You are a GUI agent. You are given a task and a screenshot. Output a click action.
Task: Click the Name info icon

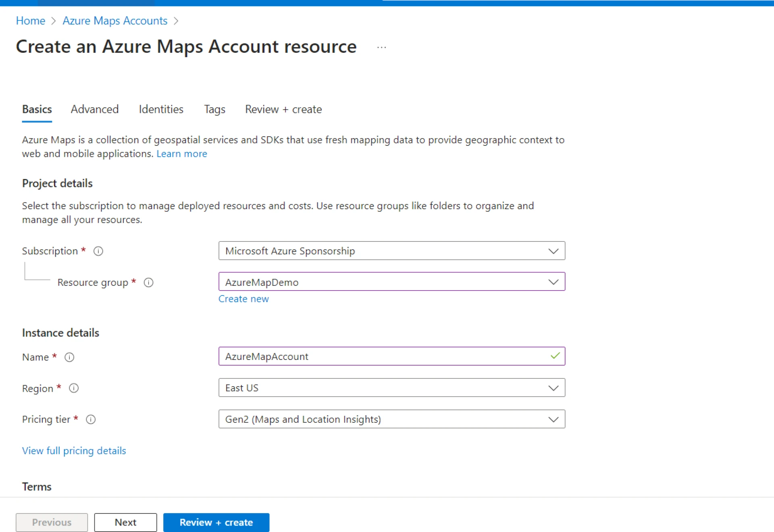click(69, 357)
